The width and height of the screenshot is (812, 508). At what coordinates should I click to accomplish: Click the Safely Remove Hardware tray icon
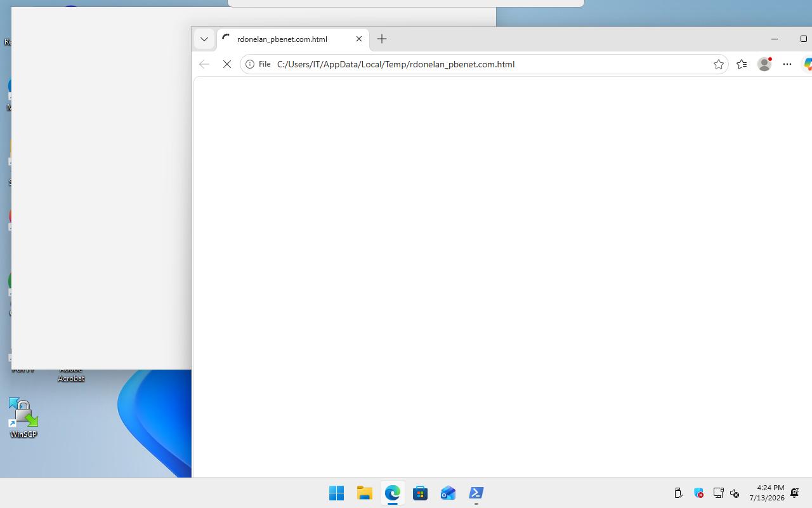(678, 493)
